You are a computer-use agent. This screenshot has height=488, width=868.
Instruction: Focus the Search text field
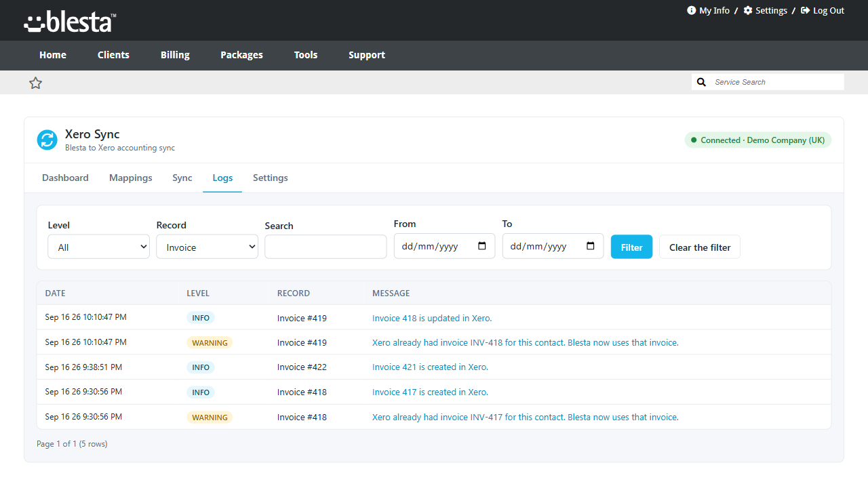(325, 247)
